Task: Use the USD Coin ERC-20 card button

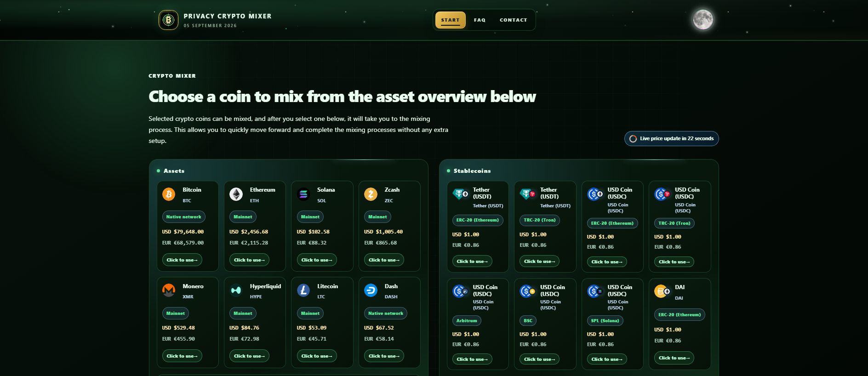Action: point(607,262)
